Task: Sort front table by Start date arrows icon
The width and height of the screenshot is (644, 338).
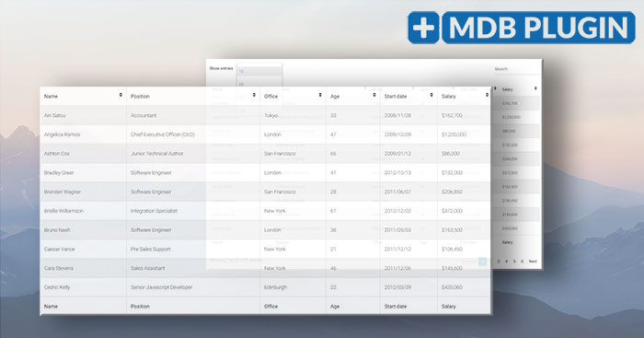Action: [x=431, y=95]
